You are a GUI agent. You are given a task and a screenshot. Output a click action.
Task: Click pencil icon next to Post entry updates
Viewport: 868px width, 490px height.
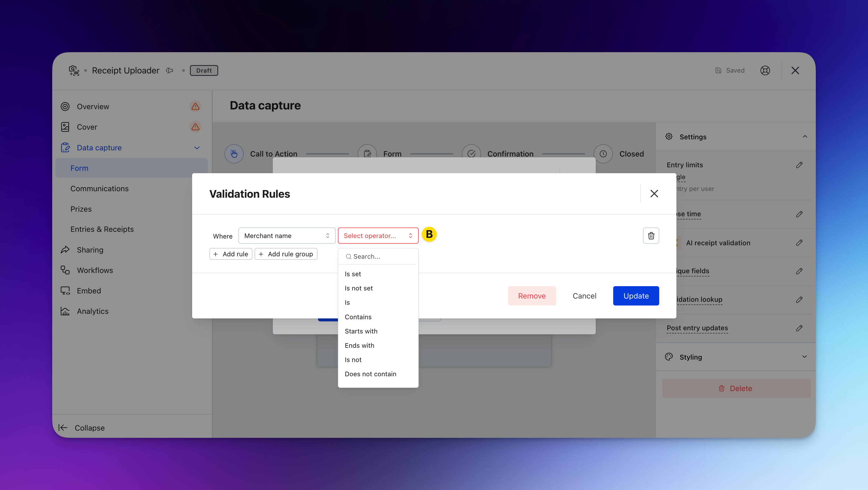[x=799, y=328]
